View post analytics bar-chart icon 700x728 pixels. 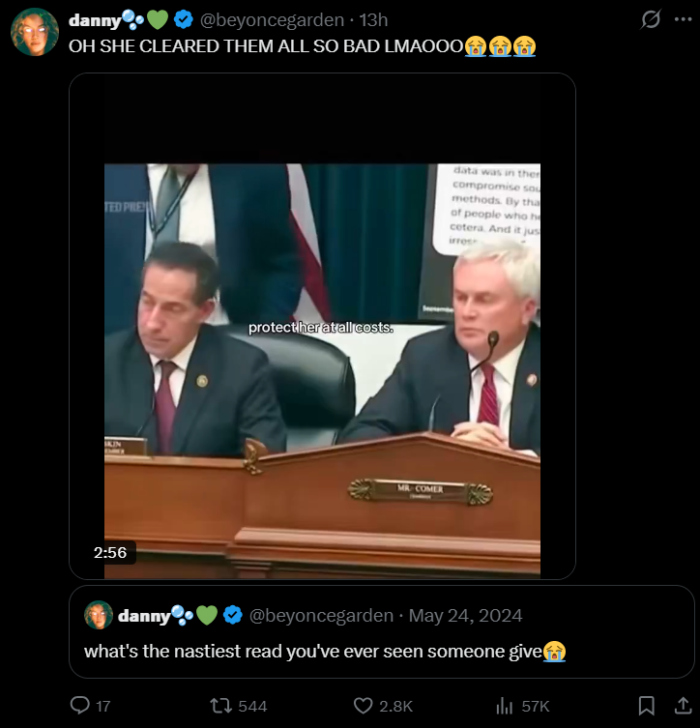(x=504, y=706)
